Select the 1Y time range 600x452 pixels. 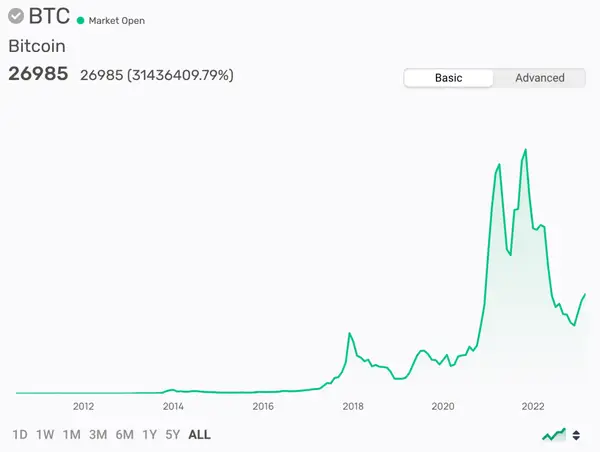(x=150, y=435)
